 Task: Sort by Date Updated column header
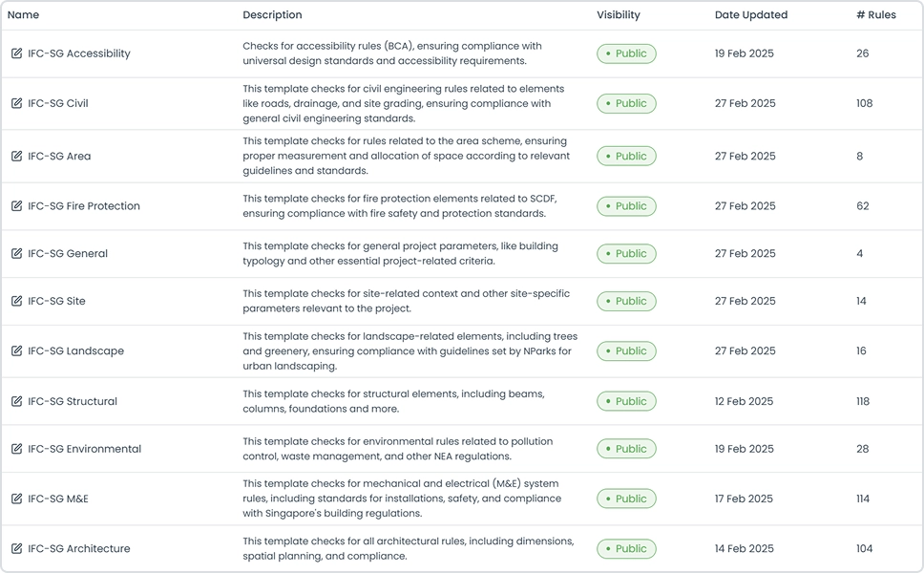[x=750, y=15]
